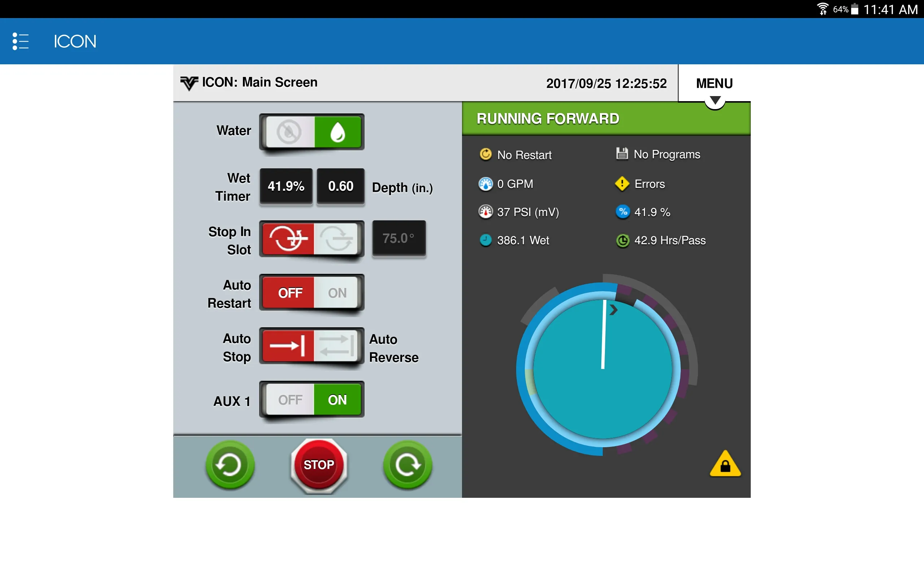
Task: Choose the Auto Stop arrow option
Action: click(x=289, y=346)
